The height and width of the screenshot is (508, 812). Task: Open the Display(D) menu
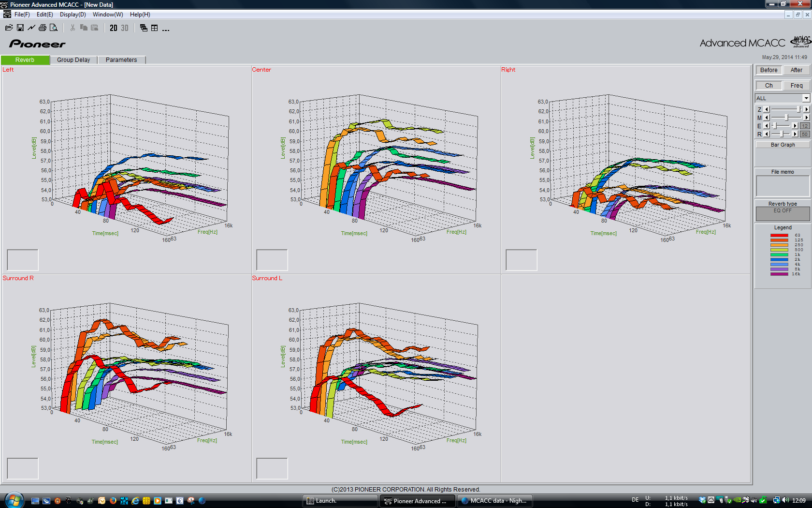pyautogui.click(x=72, y=15)
